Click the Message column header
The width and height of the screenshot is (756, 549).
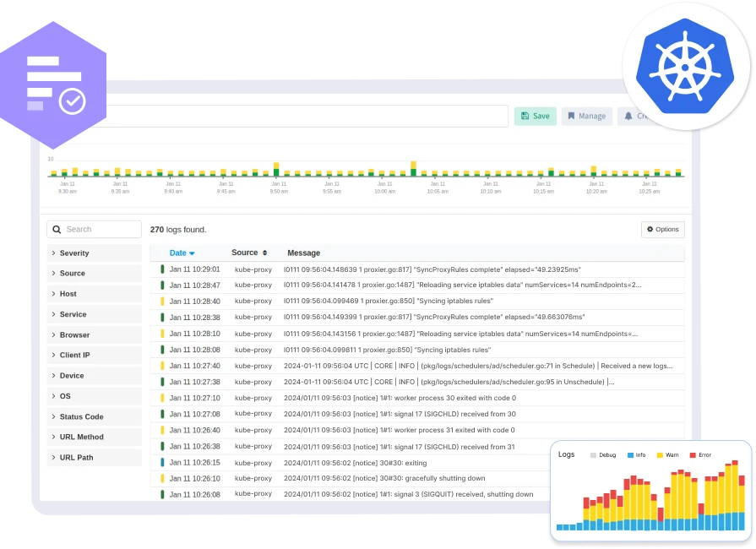coord(304,253)
